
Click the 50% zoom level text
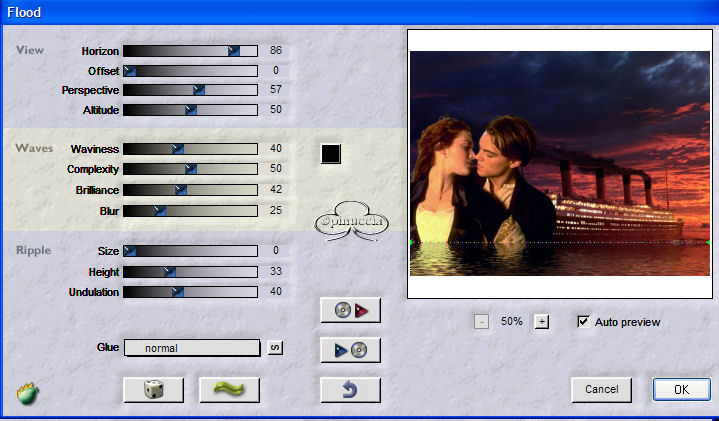point(512,321)
